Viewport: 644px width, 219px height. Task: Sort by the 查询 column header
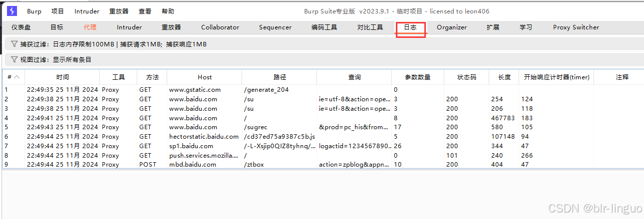coord(354,77)
